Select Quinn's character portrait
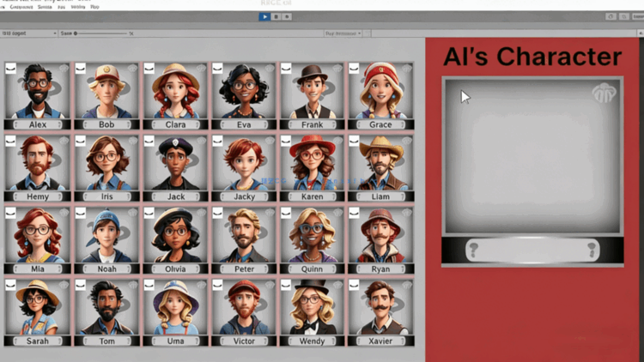 pyautogui.click(x=312, y=234)
